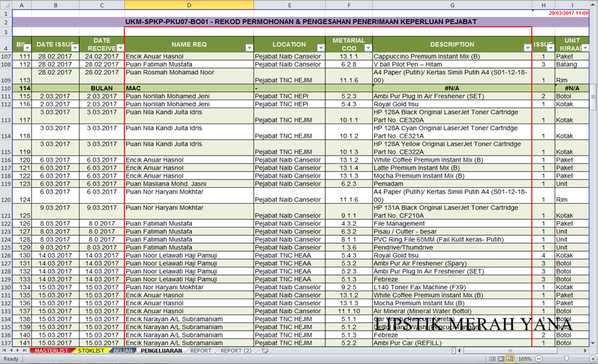Select column F header
Image resolution: width=598 pixels, height=364 pixels.
tap(349, 5)
